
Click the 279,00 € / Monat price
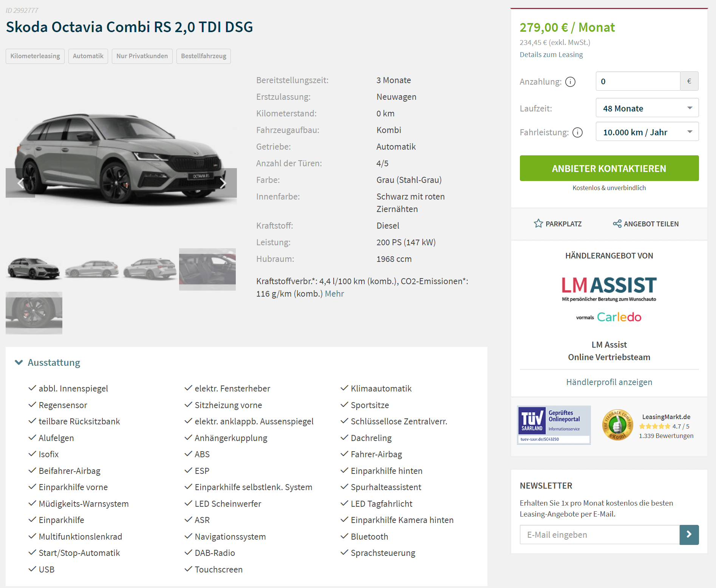click(567, 27)
